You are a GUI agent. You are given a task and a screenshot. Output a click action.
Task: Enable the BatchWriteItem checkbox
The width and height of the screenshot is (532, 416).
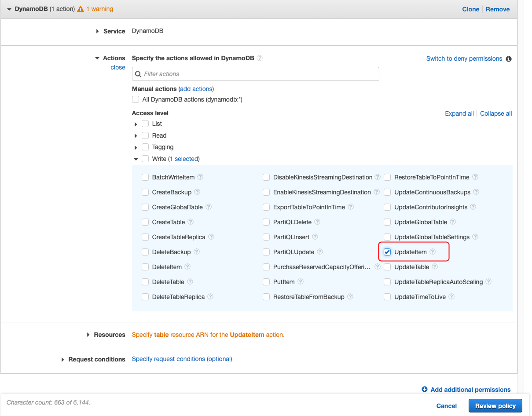(145, 177)
